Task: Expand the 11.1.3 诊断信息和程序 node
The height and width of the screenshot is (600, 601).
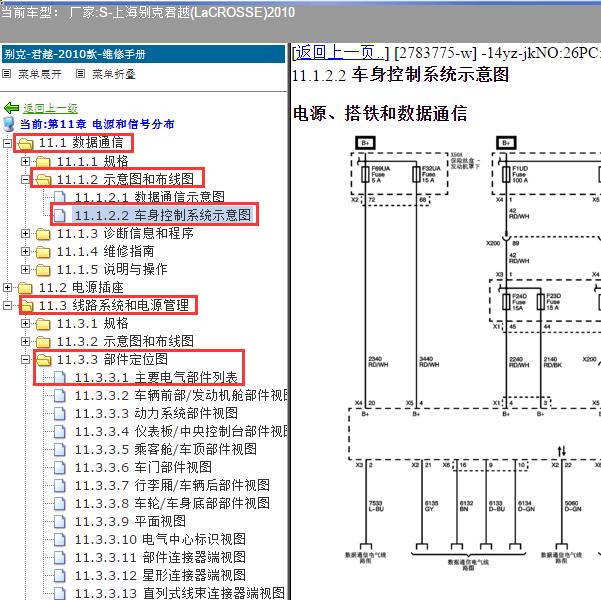Action: point(25,233)
